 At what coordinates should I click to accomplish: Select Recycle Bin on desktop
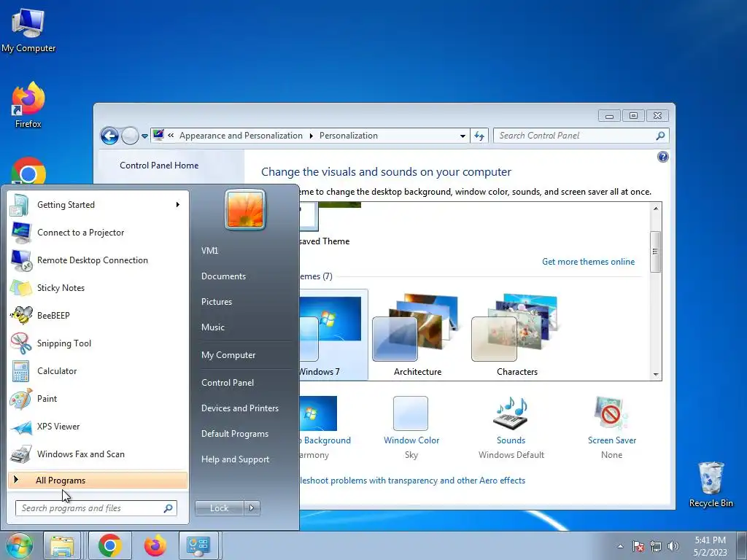pyautogui.click(x=711, y=485)
